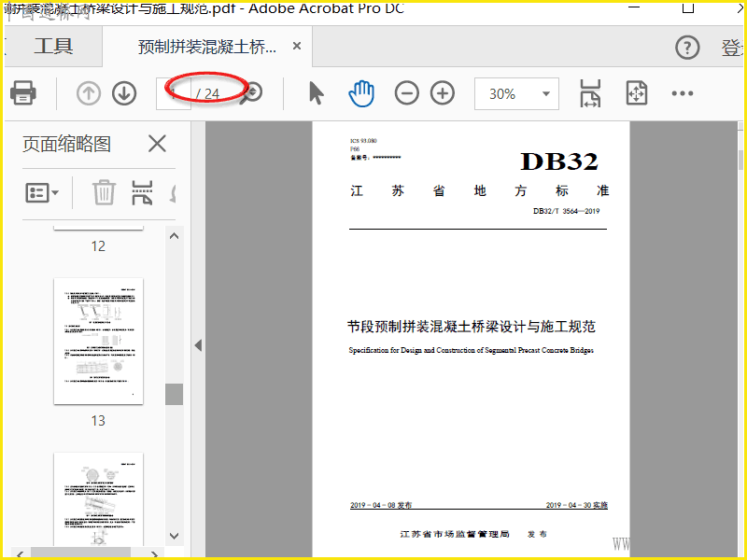The image size is (747, 560).
Task: Close the 页面缩略图 panel
Action: pyautogui.click(x=157, y=144)
